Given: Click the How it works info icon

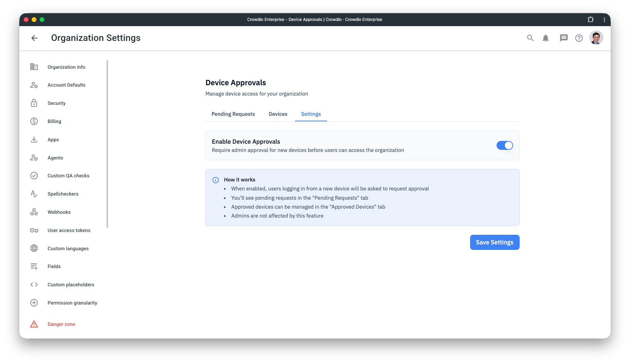Looking at the screenshot, I should click(x=216, y=180).
